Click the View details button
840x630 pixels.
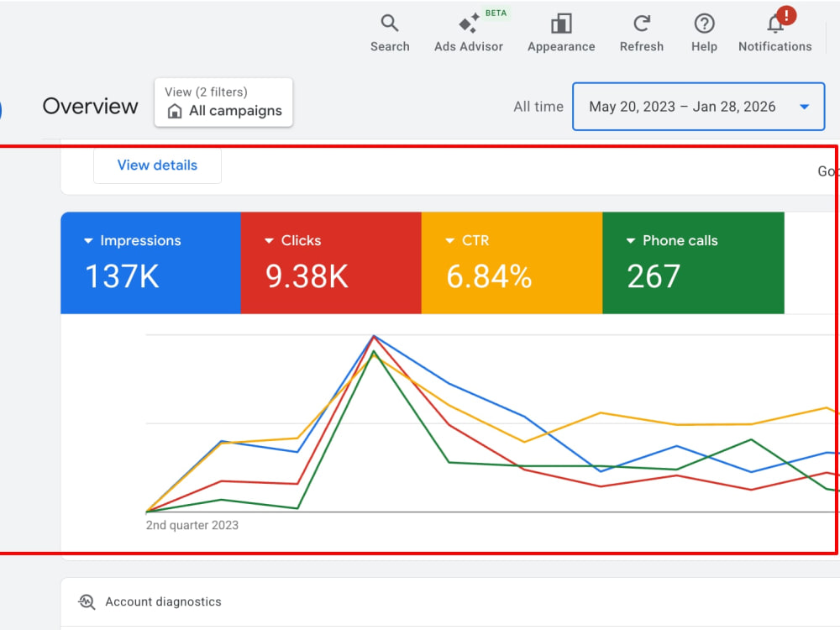(x=158, y=165)
